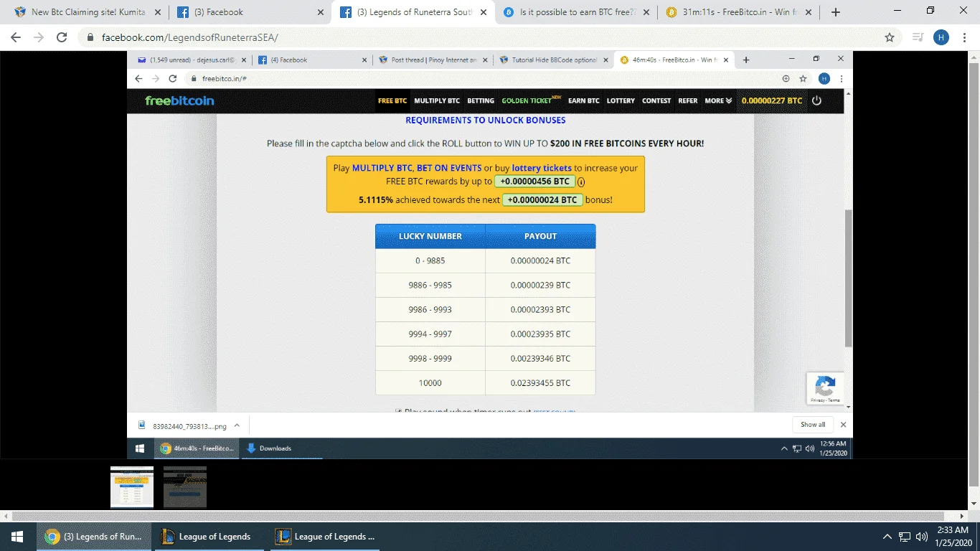
Task: Expand options arrow beside 83982440 png download
Action: click(237, 425)
